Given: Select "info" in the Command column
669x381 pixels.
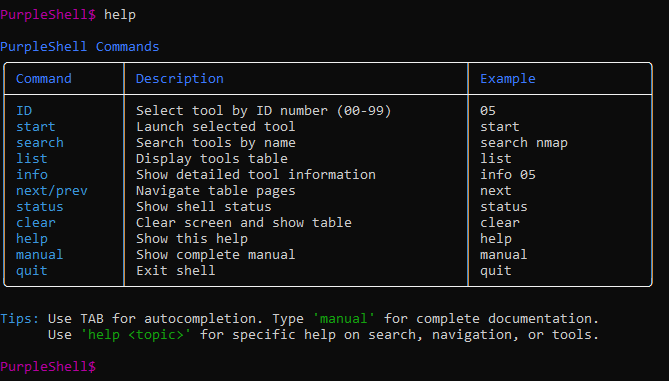Looking at the screenshot, I should pos(32,175).
